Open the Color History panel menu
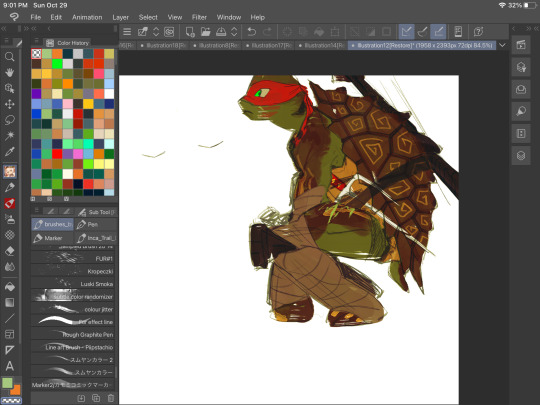Image resolution: width=540 pixels, height=405 pixels. pyautogui.click(x=37, y=41)
